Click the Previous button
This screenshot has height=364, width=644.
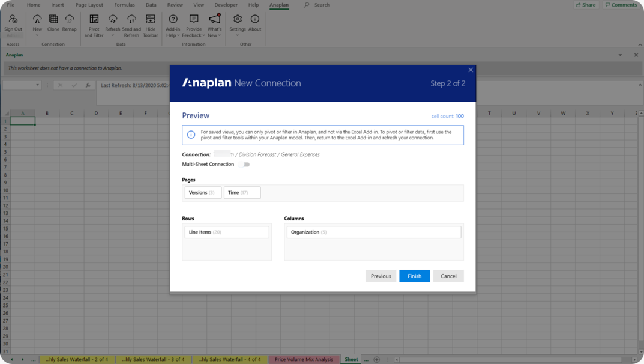381,276
